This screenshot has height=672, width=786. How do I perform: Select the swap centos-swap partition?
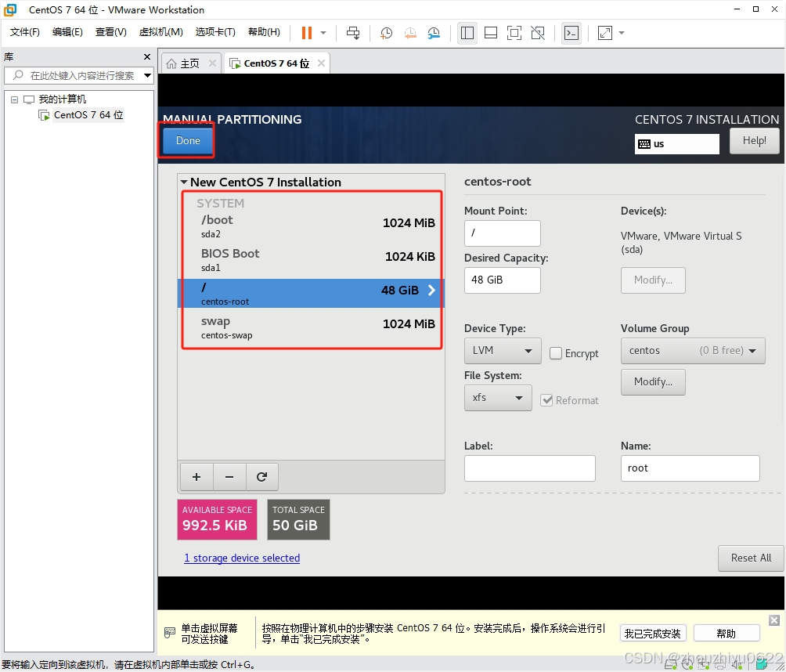(312, 327)
